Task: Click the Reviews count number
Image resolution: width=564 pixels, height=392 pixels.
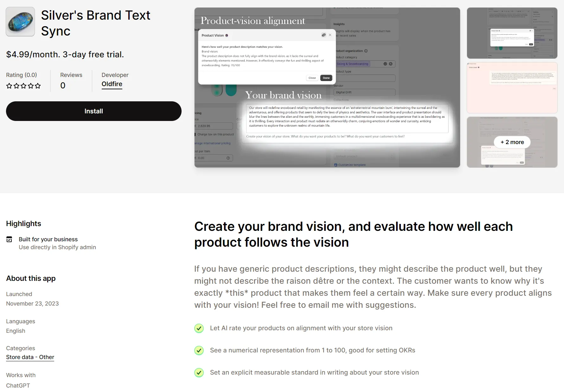Action: (63, 85)
